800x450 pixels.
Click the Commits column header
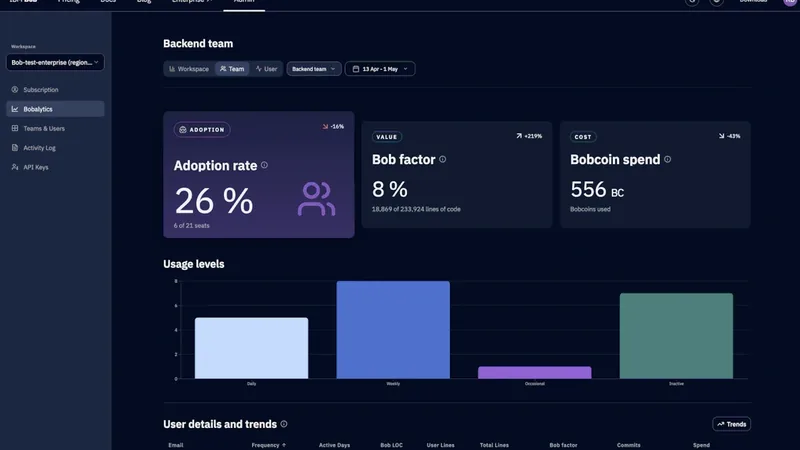pyautogui.click(x=629, y=445)
